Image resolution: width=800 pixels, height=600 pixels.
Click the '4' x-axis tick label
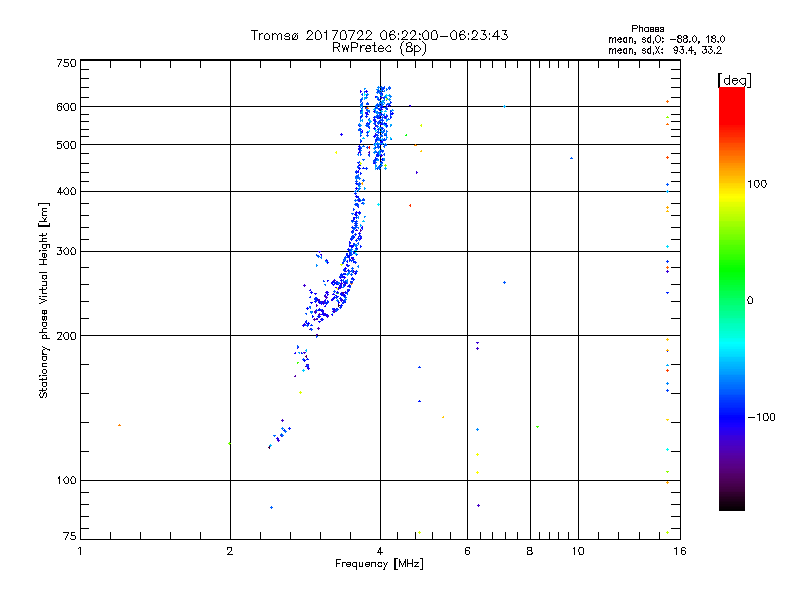pos(380,551)
